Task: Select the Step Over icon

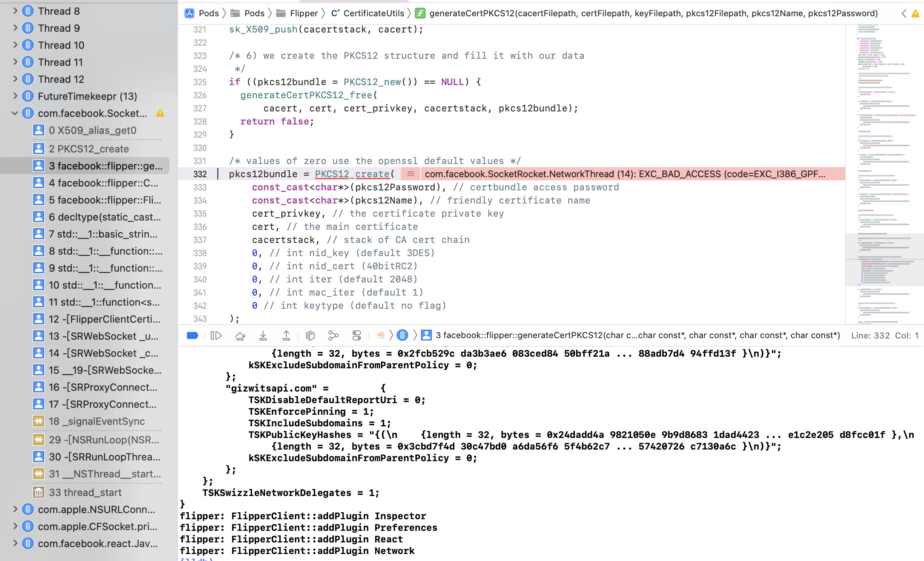Action: click(240, 335)
